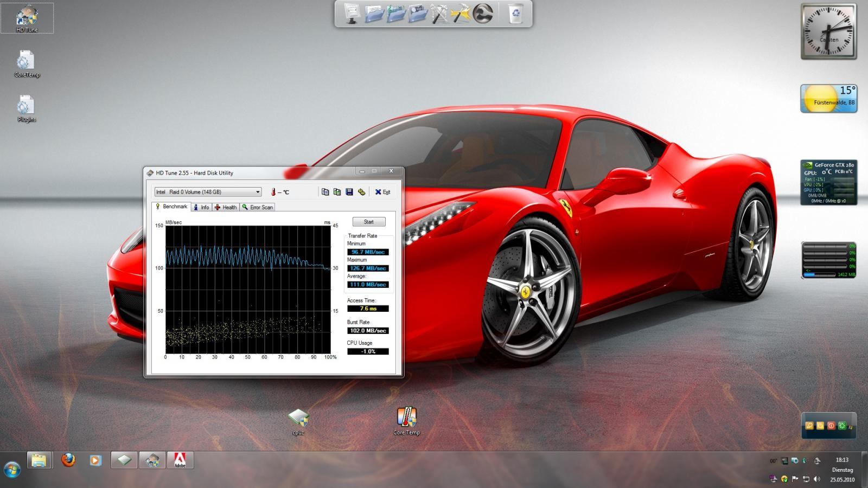Image resolution: width=868 pixels, height=488 pixels.
Task: Switch to the Info tab
Action: point(201,207)
